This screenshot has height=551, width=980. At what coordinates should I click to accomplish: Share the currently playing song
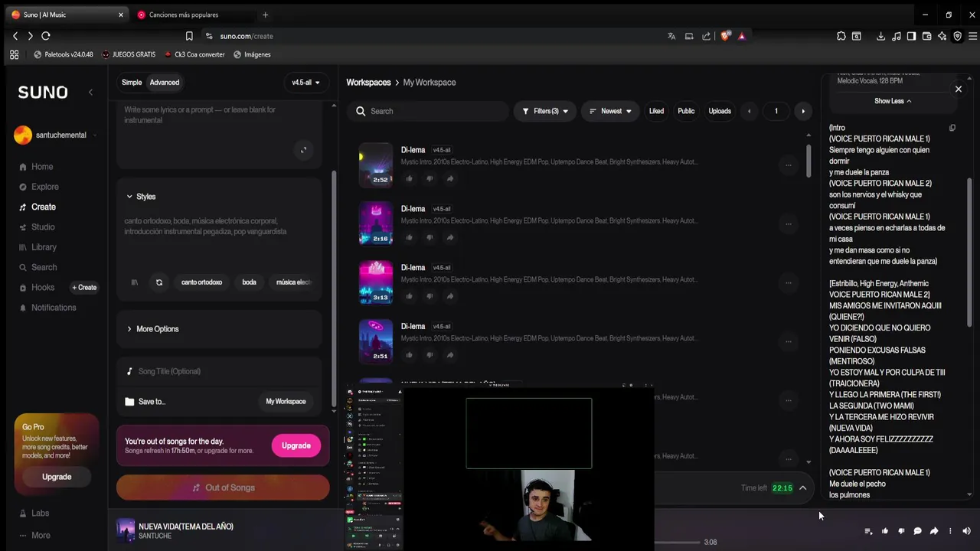[x=934, y=531]
